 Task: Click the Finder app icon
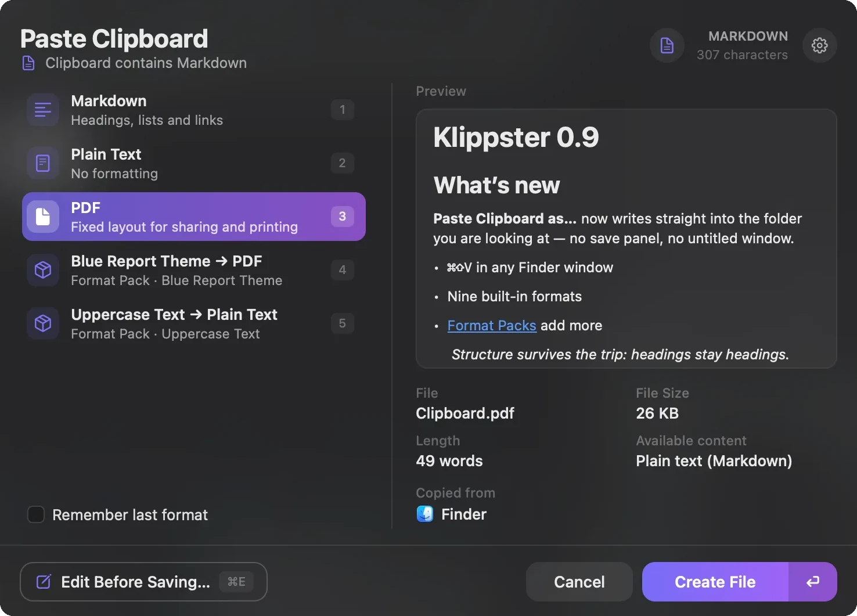pyautogui.click(x=425, y=514)
